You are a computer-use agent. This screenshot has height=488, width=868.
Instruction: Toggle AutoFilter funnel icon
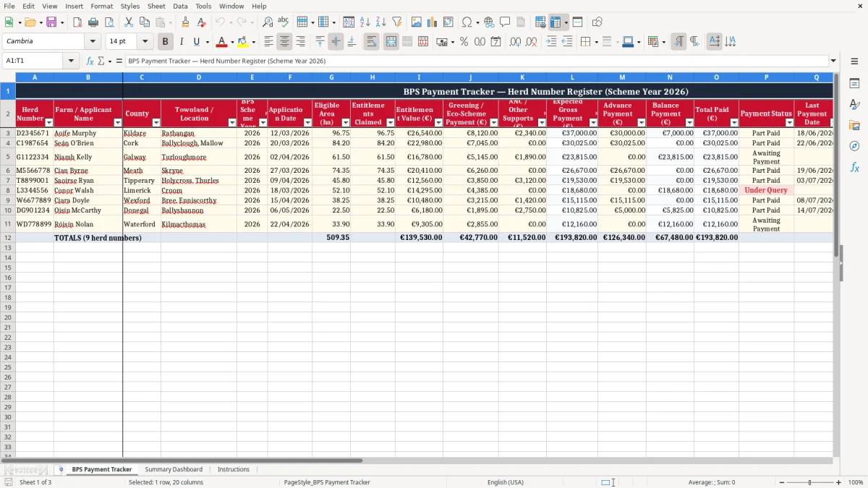coord(397,22)
